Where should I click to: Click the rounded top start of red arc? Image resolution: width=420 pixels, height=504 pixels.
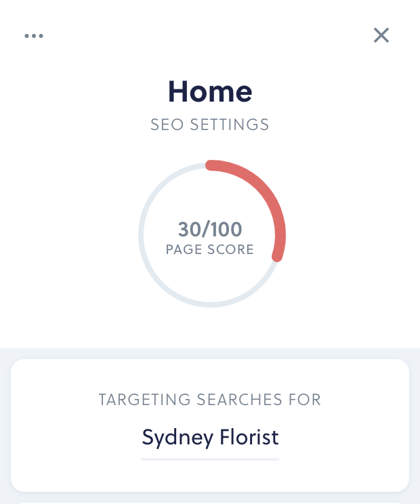(x=211, y=165)
